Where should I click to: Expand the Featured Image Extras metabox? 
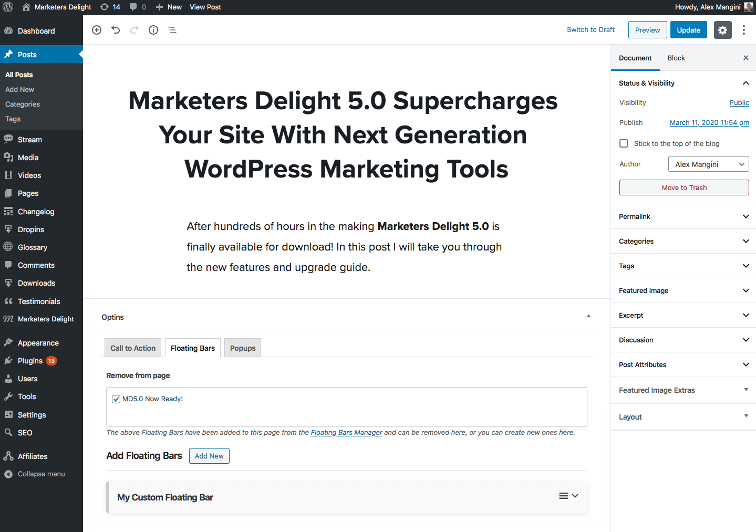pos(683,390)
